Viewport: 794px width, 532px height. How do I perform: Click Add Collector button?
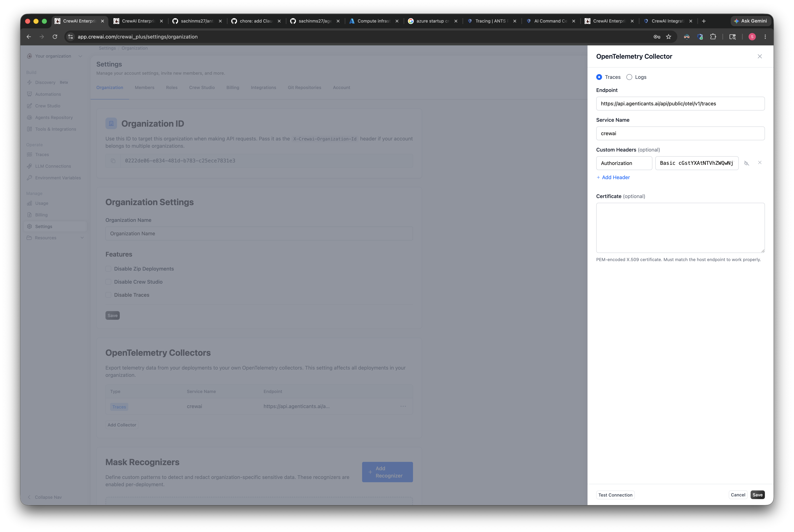pos(122,425)
